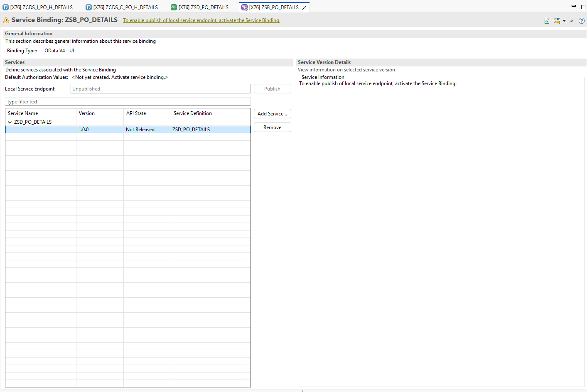Image resolution: width=587 pixels, height=392 pixels.
Task: Click the green ZSD_PO_DETAILS tab icon
Action: coord(174,7)
